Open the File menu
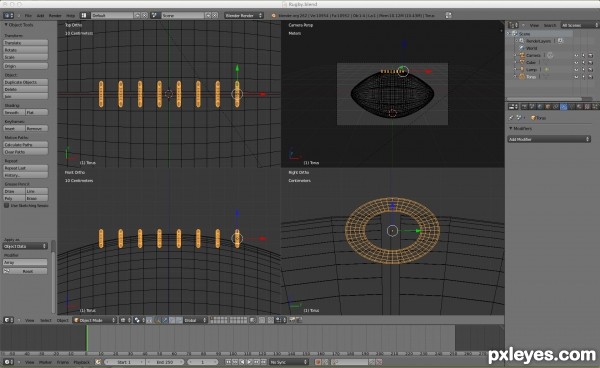Viewport: 600px width, 368px height. click(28, 16)
